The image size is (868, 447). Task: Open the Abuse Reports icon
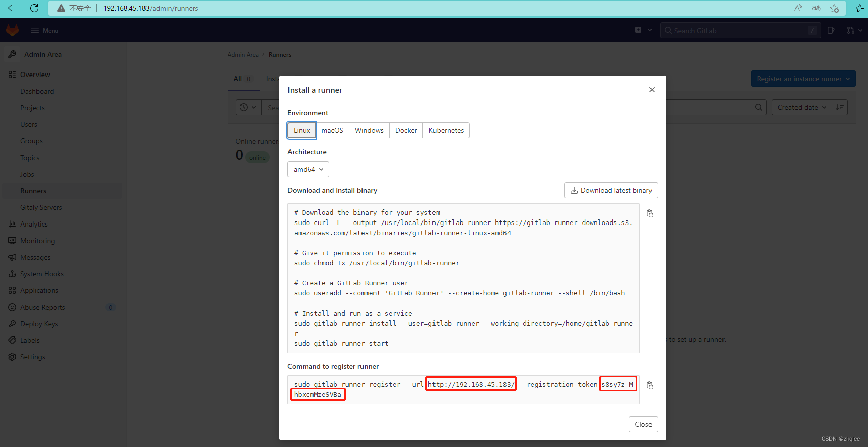click(x=12, y=307)
